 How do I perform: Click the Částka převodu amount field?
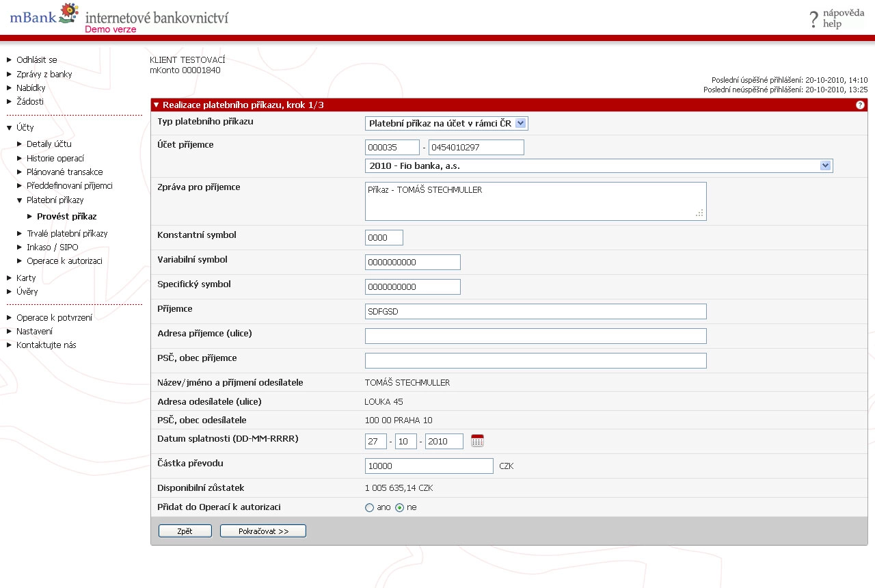click(429, 466)
